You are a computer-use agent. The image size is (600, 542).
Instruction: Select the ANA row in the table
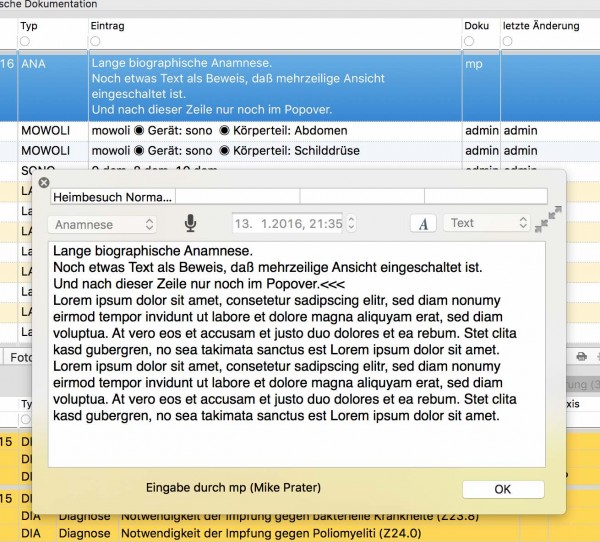click(300, 87)
